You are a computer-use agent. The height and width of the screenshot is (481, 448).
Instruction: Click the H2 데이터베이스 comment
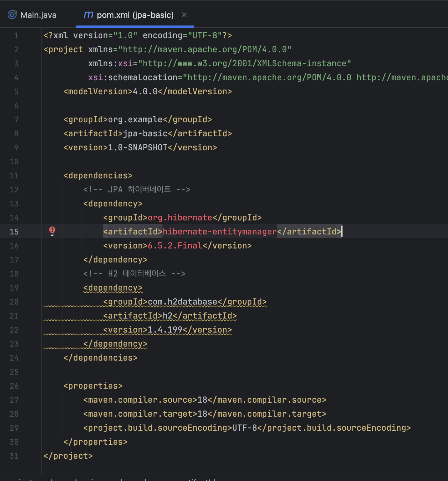tap(134, 274)
